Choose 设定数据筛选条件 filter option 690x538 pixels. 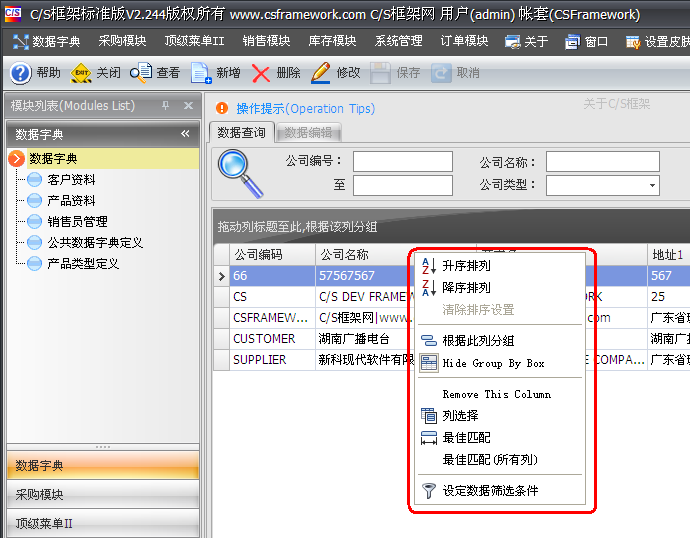click(490, 491)
